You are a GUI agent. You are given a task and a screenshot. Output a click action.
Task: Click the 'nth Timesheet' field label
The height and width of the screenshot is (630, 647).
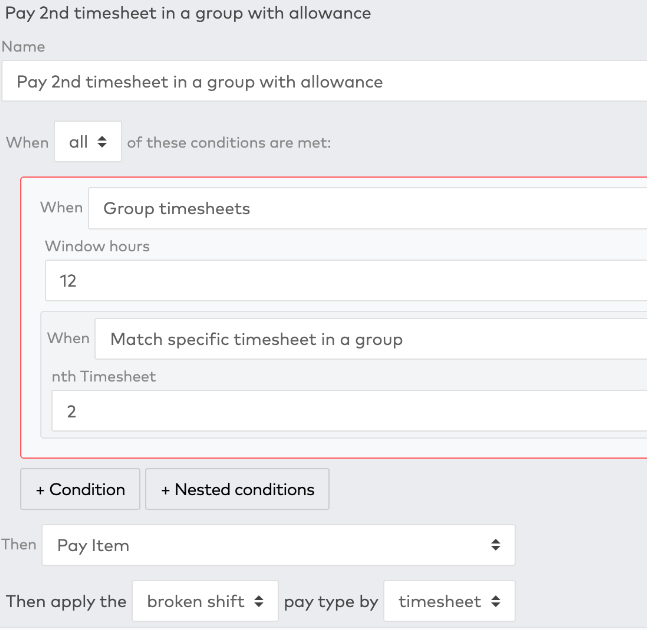pyautogui.click(x=104, y=377)
